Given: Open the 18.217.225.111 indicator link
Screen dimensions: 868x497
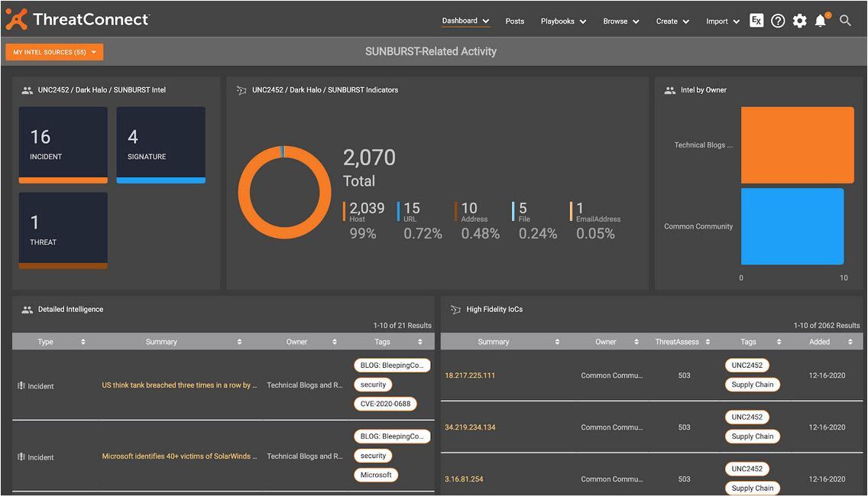Looking at the screenshot, I should point(470,375).
